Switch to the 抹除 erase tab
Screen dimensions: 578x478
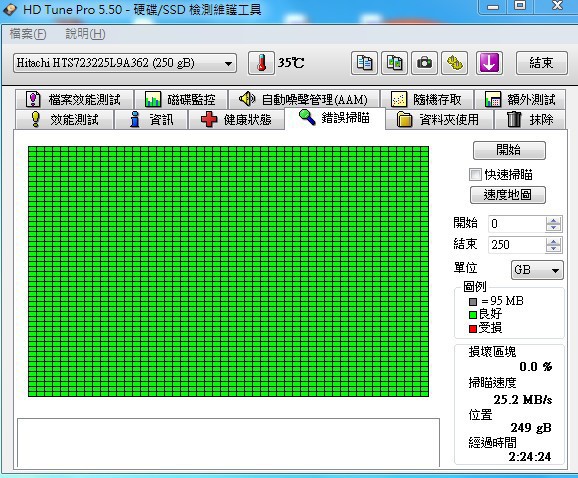coord(530,120)
